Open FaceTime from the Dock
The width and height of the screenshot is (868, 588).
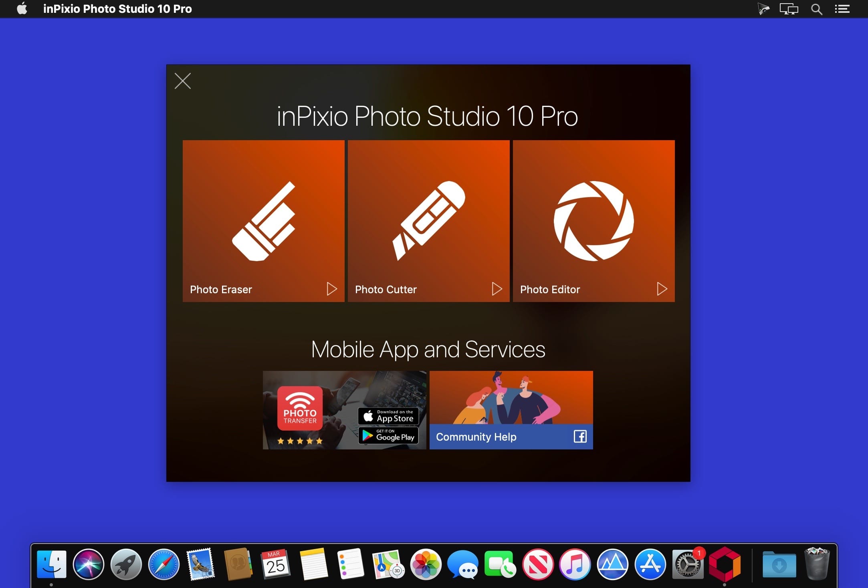(501, 564)
